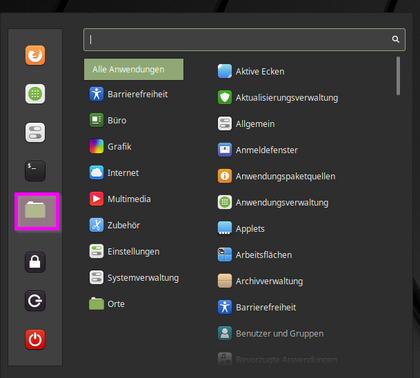
Task: Click the Aktive Ecken blue icon
Action: pyautogui.click(x=225, y=71)
